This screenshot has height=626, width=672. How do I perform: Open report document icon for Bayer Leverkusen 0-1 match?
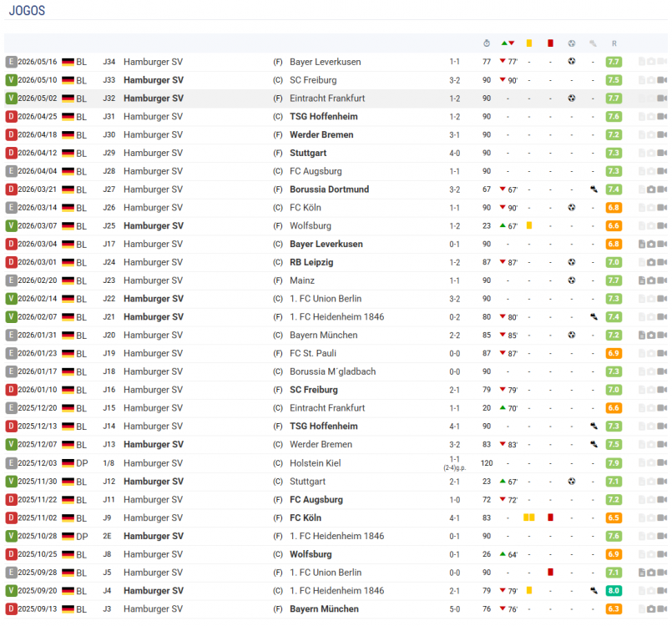point(642,245)
